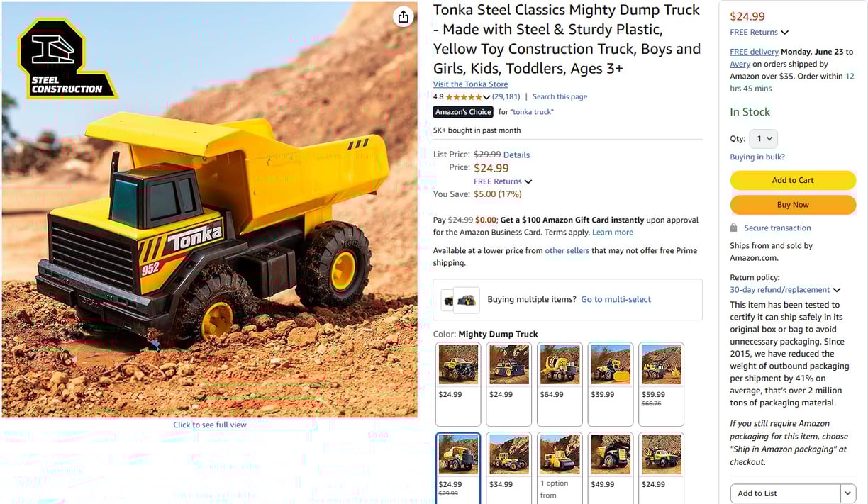This screenshot has height=504, width=868.
Task: Expand 30-day refund/replacement policy details
Action: (785, 290)
